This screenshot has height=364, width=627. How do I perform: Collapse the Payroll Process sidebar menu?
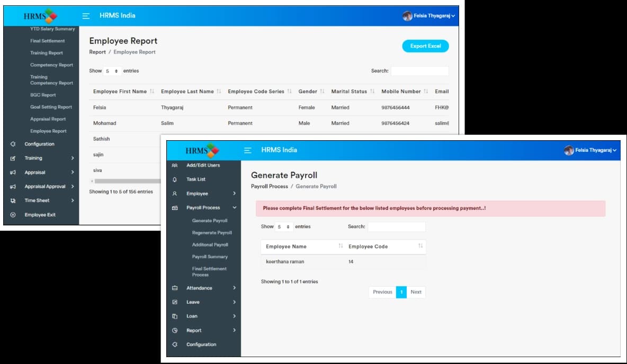click(x=235, y=208)
